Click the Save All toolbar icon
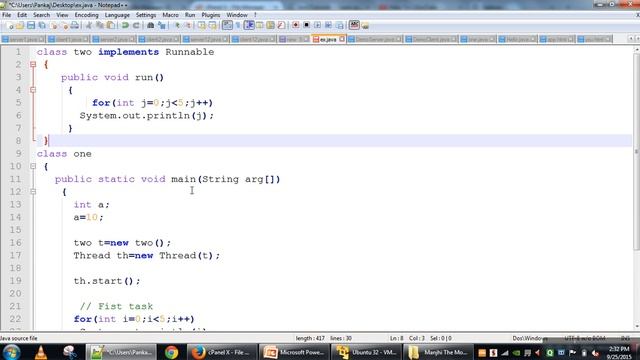Image resolution: width=640 pixels, height=360 pixels. tap(42, 25)
